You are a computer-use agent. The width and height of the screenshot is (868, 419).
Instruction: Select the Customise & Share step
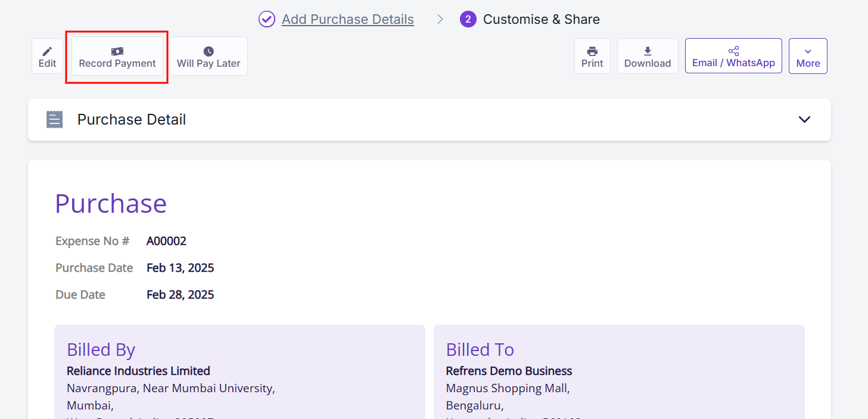tap(542, 19)
